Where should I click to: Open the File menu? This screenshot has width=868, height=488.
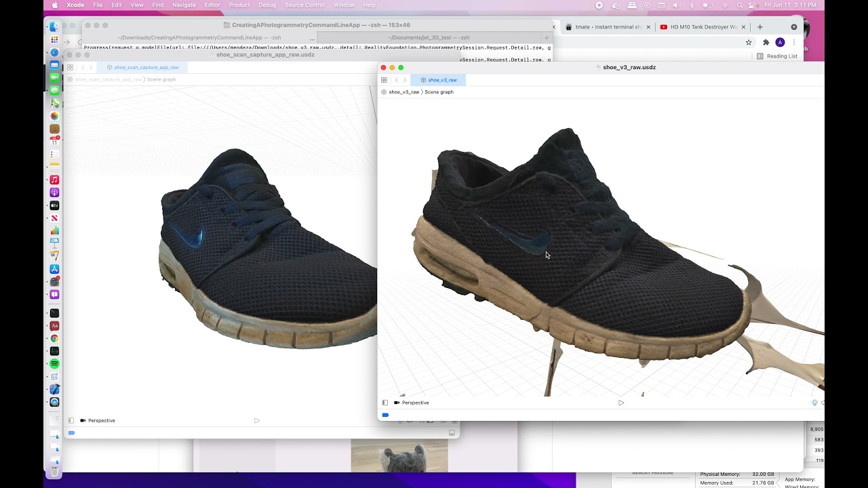click(x=98, y=5)
